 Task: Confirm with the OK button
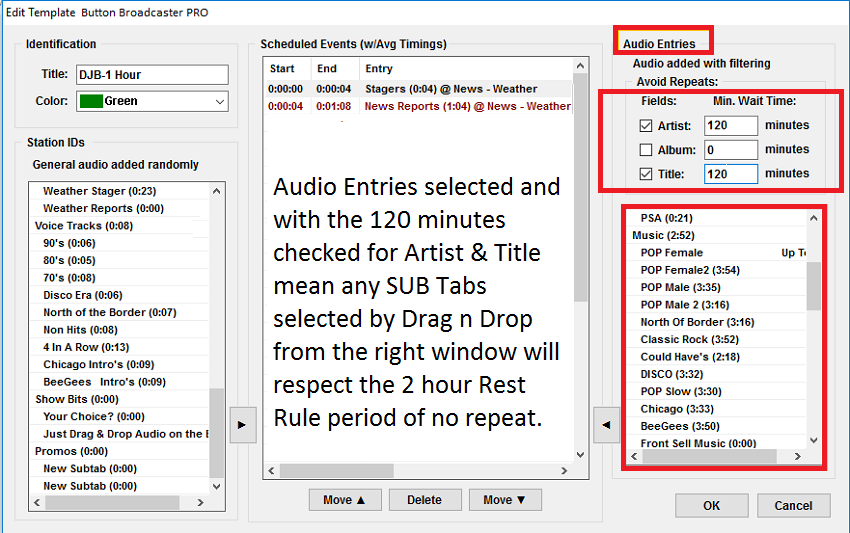[x=711, y=506]
